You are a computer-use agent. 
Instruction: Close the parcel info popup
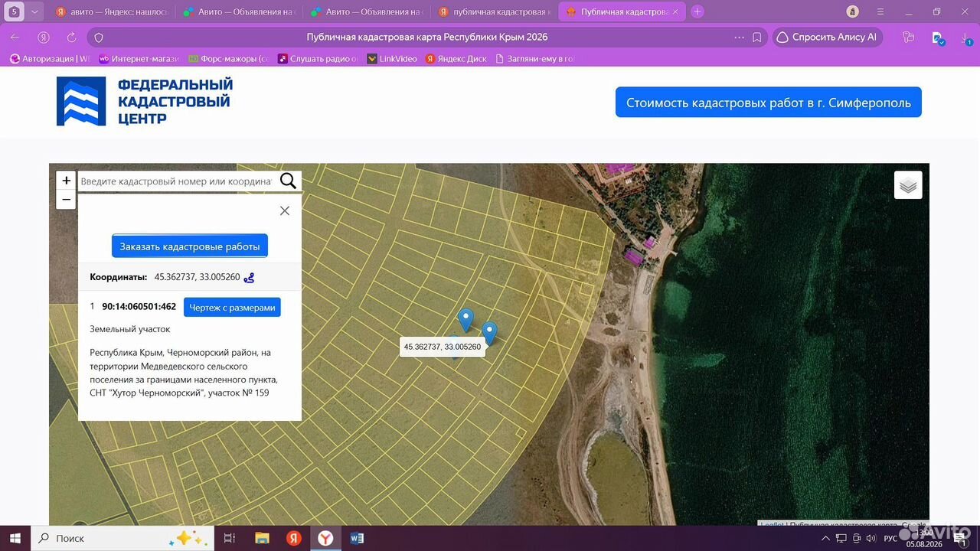pos(285,210)
